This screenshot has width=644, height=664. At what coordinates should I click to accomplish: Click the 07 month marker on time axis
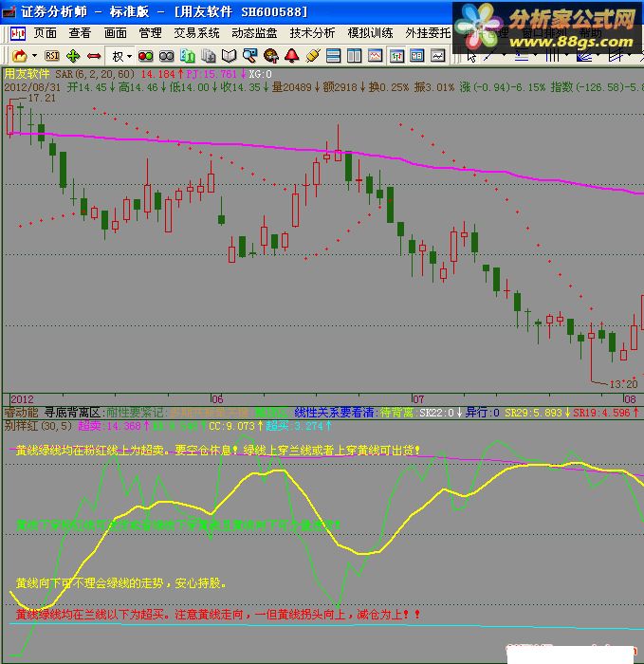click(418, 399)
